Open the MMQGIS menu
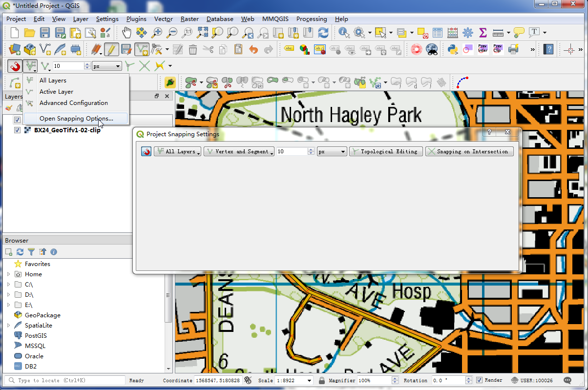Viewport: 588px width, 390px height. (x=275, y=19)
